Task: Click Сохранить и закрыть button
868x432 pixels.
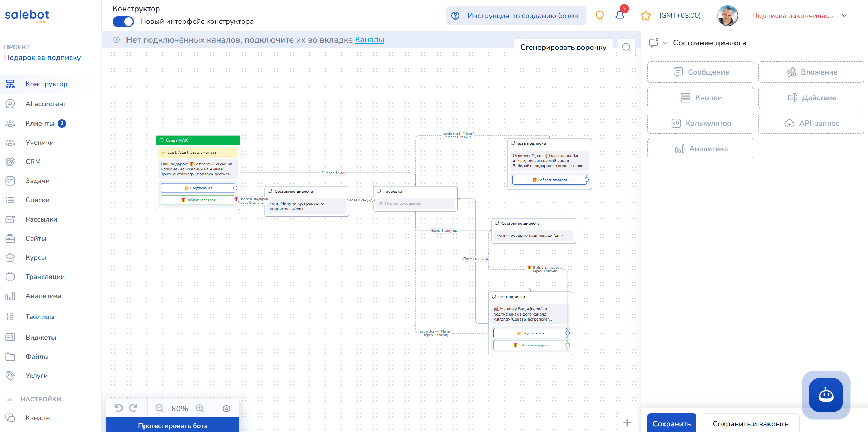Action: click(x=750, y=423)
